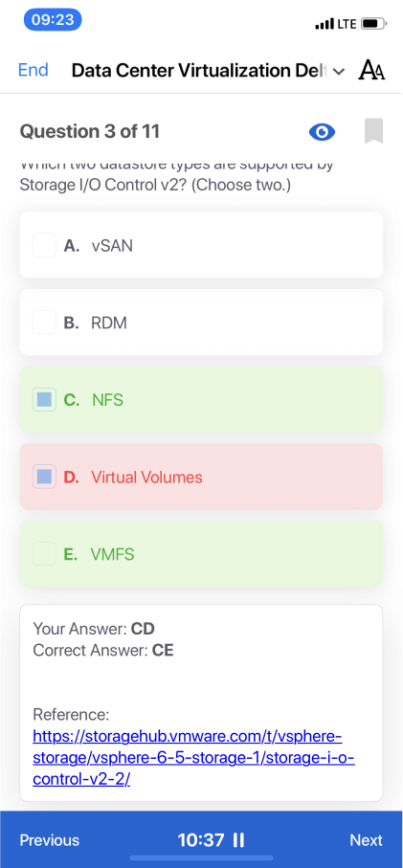Toggle the eye icon to hide answers
The width and height of the screenshot is (403, 868).
322,132
